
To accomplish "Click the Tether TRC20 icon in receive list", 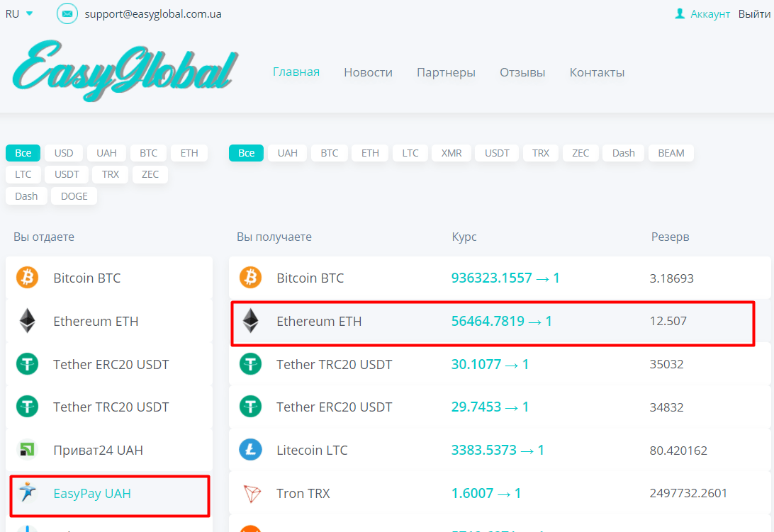I will (x=250, y=364).
